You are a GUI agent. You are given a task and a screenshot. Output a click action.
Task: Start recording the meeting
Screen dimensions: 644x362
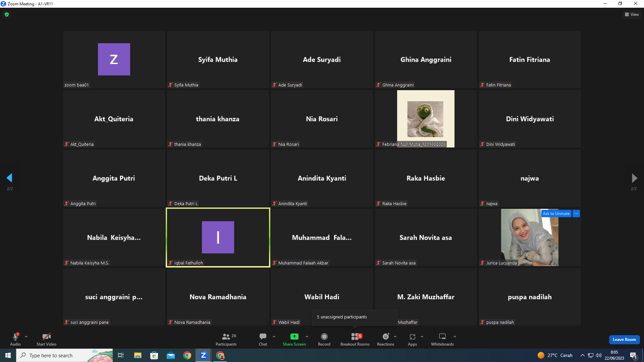tap(324, 339)
